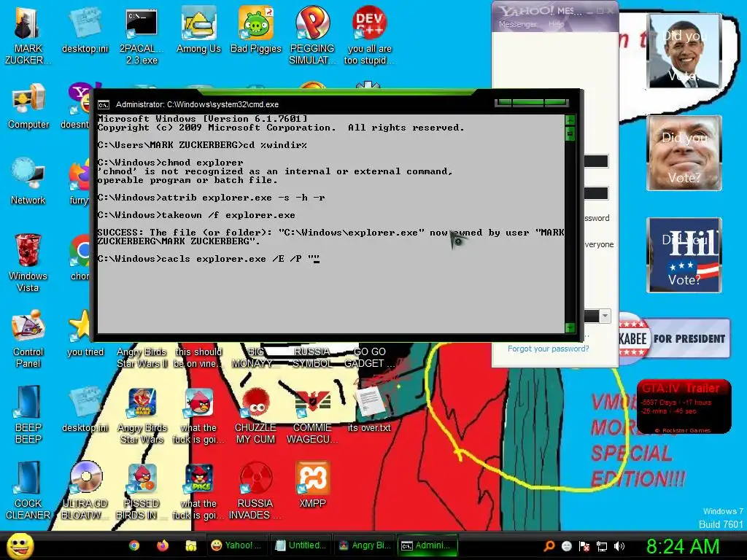Switch to the Admini... cmd taskbar button
The height and width of the screenshot is (560, 747).
[427, 545]
